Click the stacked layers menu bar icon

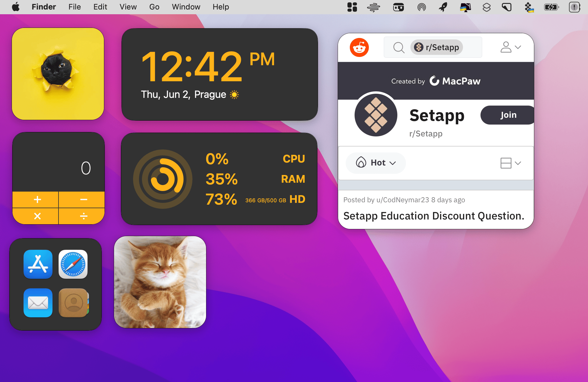tap(487, 7)
